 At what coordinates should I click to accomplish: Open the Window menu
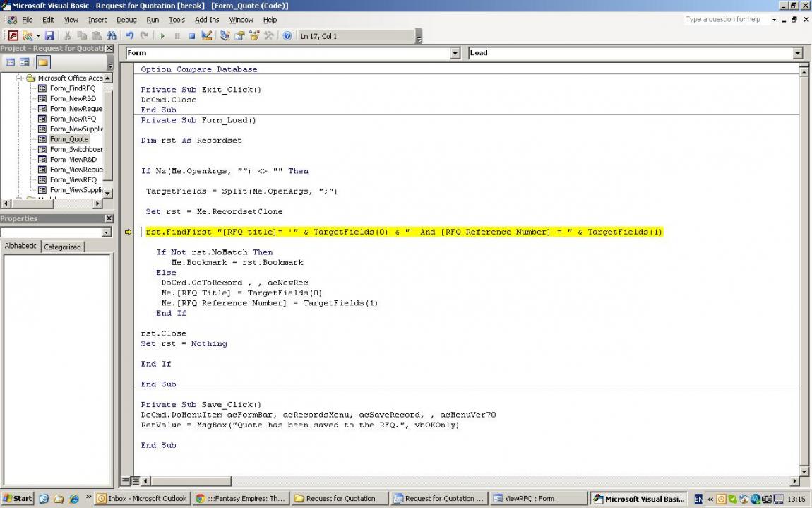241,20
